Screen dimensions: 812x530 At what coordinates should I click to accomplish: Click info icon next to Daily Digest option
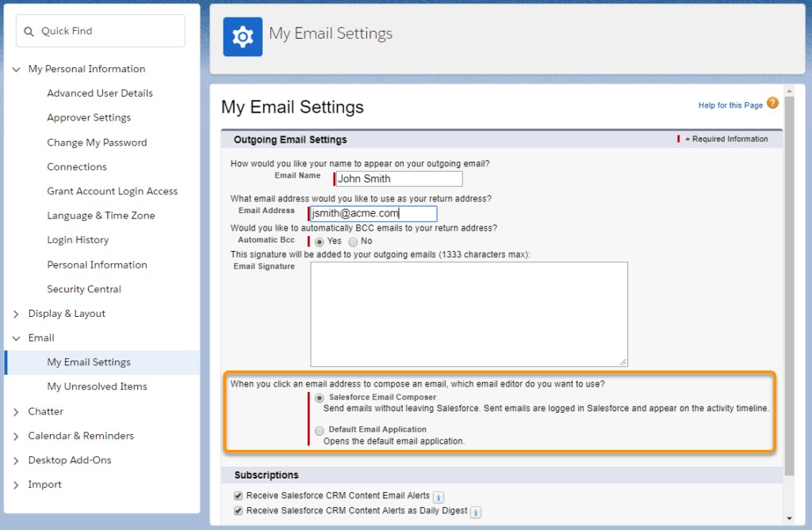pos(476,513)
